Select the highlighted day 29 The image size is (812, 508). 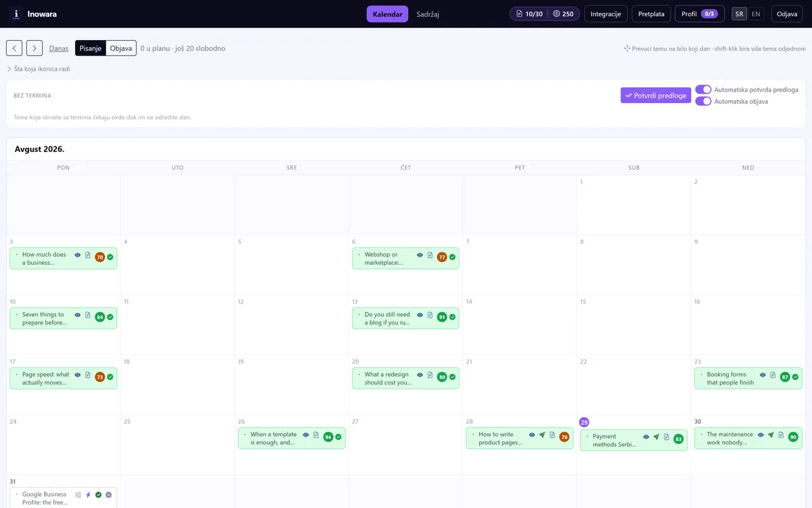point(585,422)
